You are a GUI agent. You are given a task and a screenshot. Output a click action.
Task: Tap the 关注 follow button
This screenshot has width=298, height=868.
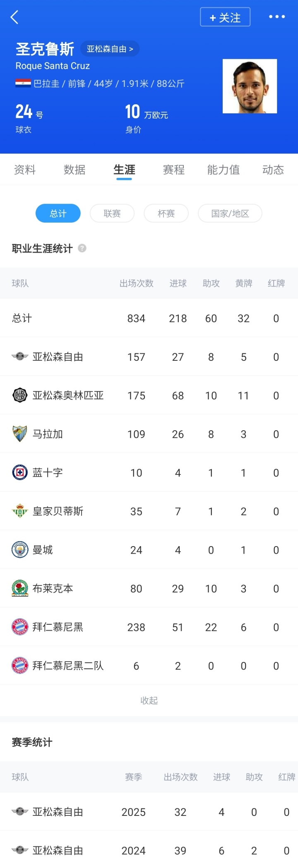[225, 17]
